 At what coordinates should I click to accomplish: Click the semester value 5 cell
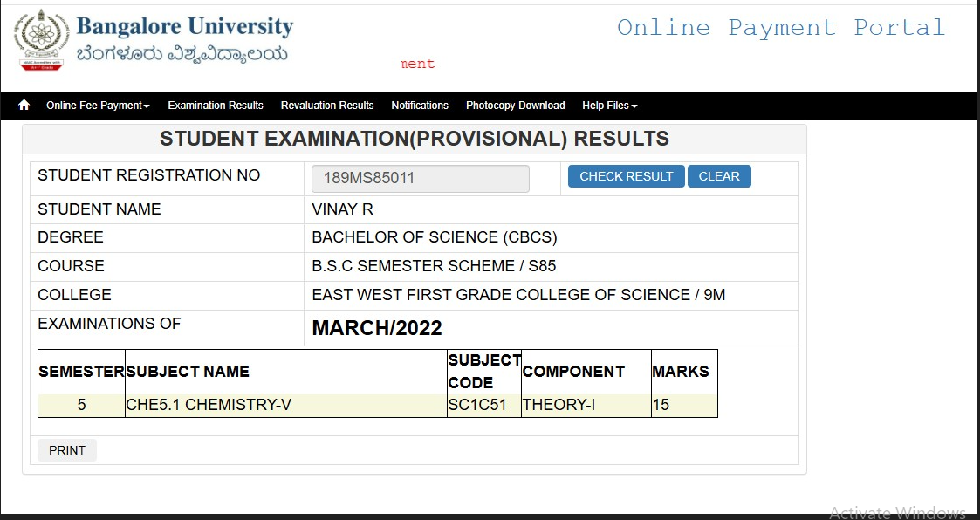tap(81, 405)
